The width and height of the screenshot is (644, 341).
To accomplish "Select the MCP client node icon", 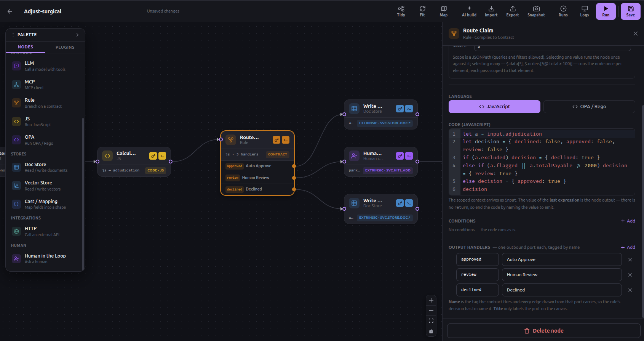I will pyautogui.click(x=16, y=85).
